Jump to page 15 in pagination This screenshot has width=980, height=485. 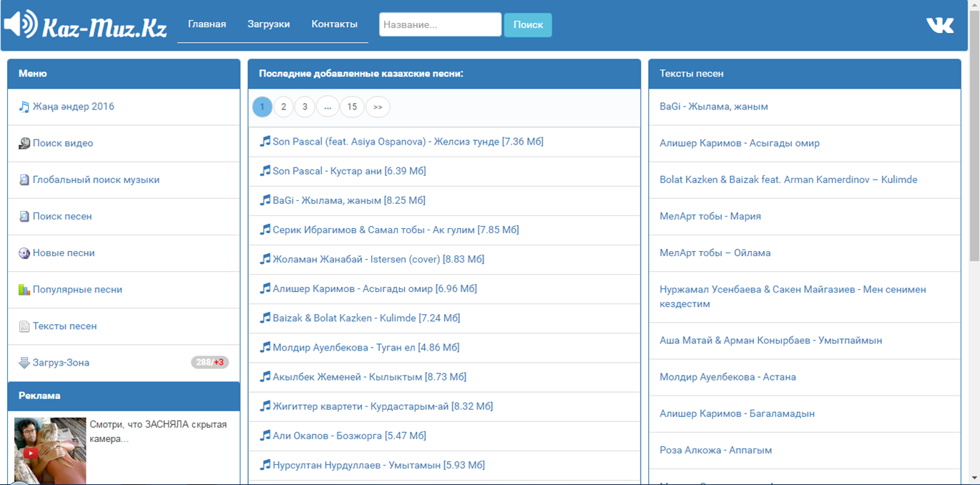click(351, 107)
